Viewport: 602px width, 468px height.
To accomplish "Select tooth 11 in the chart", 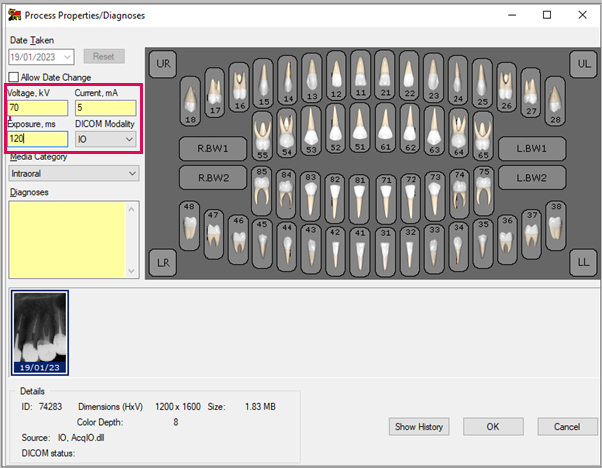I will click(361, 74).
